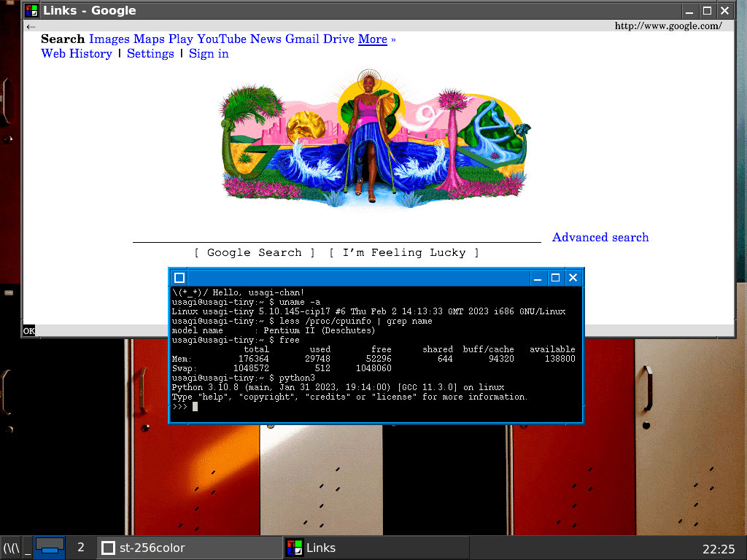This screenshot has width=747, height=560.
Task: Click the Google search text field
Action: pos(336,236)
